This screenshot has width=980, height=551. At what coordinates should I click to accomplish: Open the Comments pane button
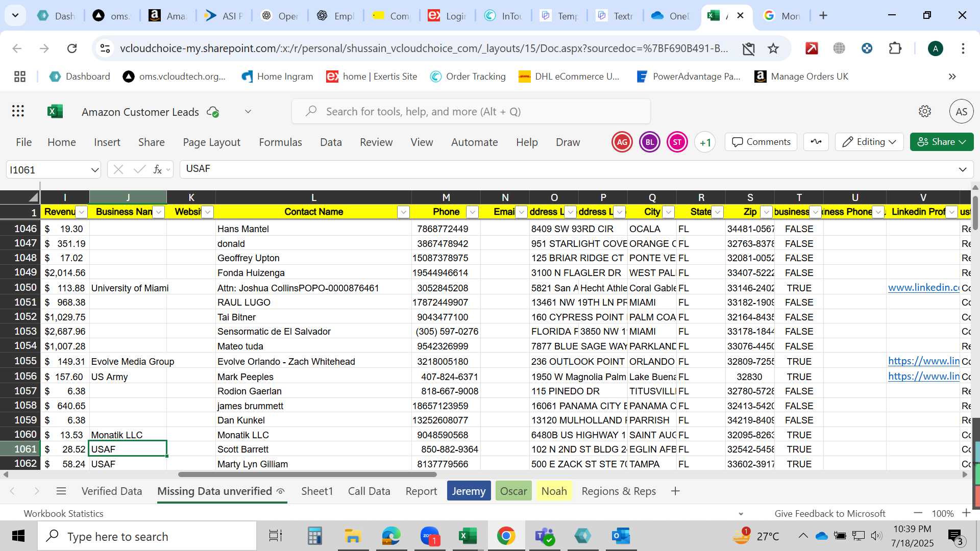[x=761, y=142]
